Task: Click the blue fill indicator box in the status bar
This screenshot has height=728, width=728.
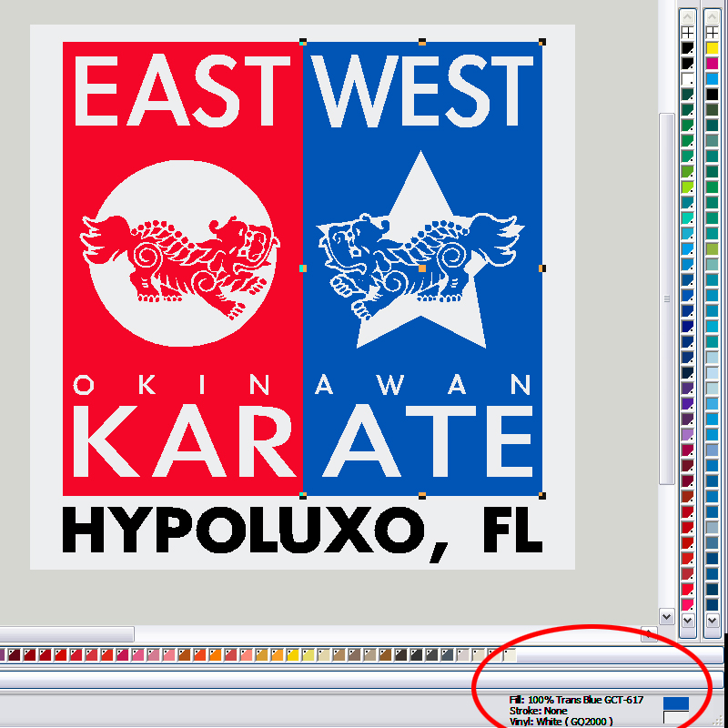Action: tap(676, 703)
